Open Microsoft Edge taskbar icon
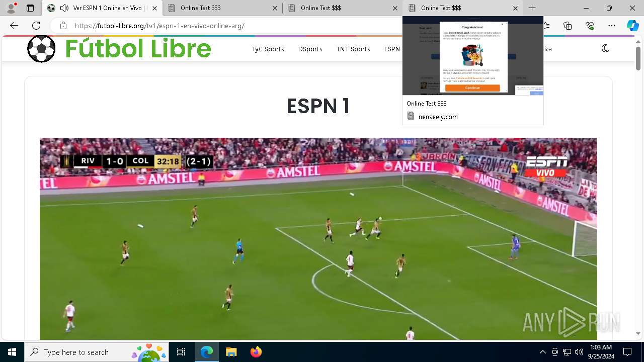 coord(207,352)
